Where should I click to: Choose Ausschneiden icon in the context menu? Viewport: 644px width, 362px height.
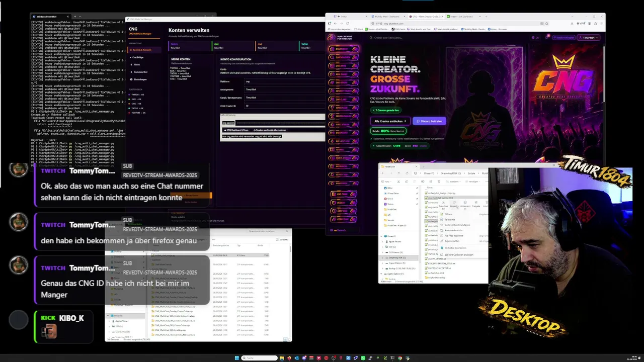[443, 204]
